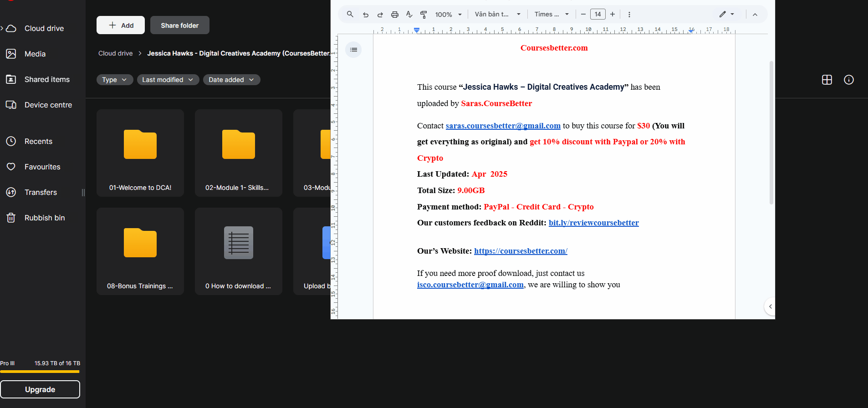This screenshot has height=408, width=868.
Task: Click the info icon at top right
Action: (848, 80)
